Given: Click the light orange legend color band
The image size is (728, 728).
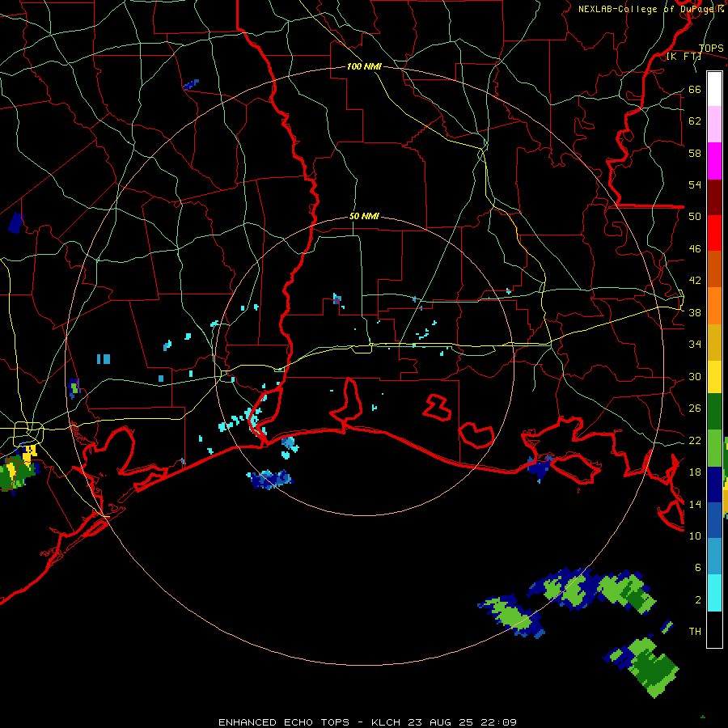Looking at the screenshot, I should pos(714,306).
